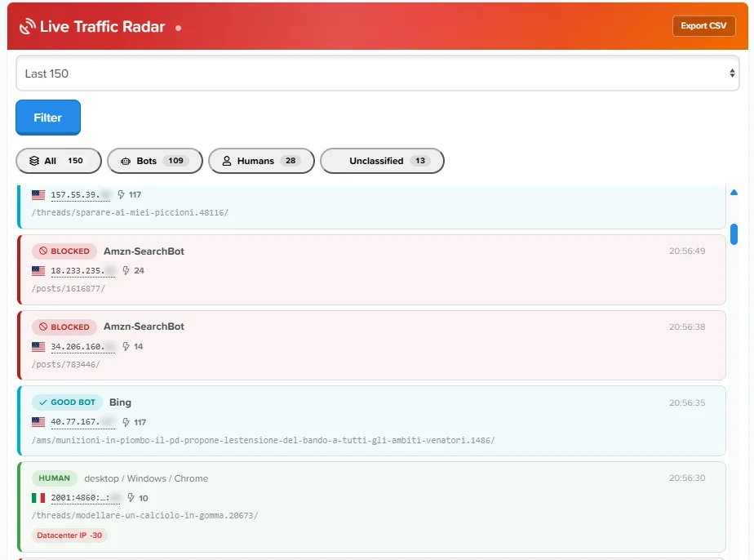754x560 pixels.
Task: Click the HUMAN badge
Action: pyautogui.click(x=55, y=478)
